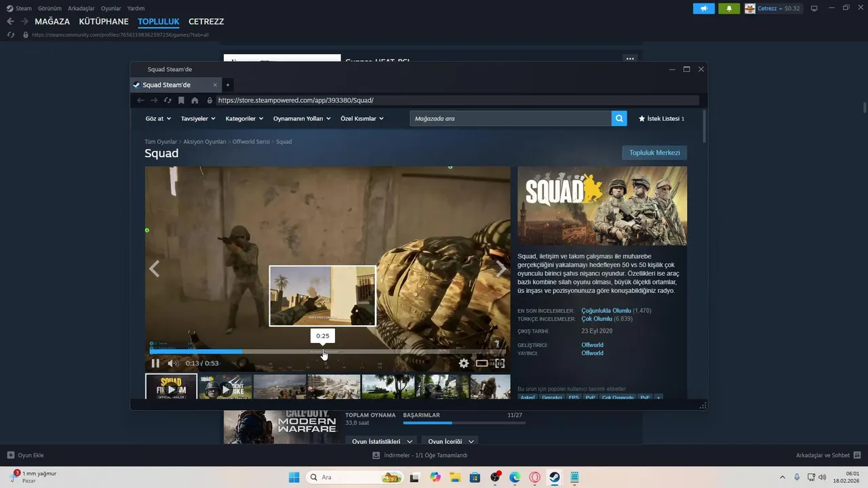Screen dimensions: 868x488
Task: Open the TOPLULUK tab in Steam
Action: [159, 22]
